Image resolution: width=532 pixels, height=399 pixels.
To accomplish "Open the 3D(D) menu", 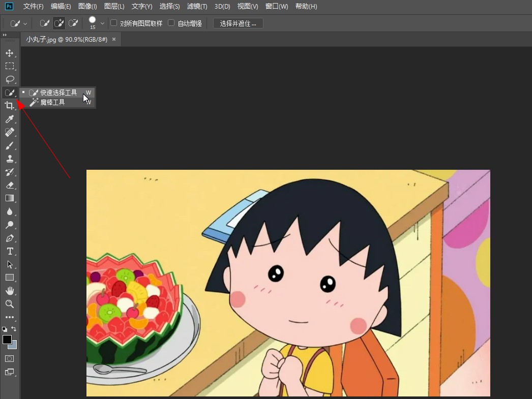I will coord(222,7).
